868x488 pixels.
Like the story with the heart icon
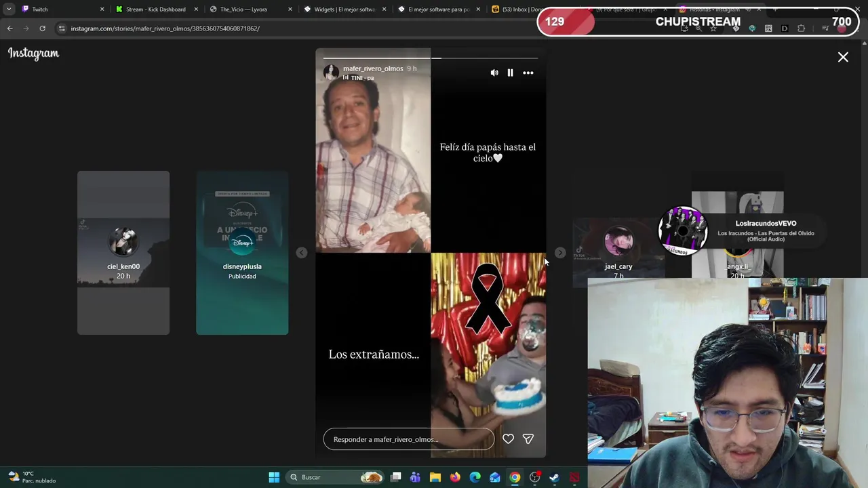coord(508,439)
